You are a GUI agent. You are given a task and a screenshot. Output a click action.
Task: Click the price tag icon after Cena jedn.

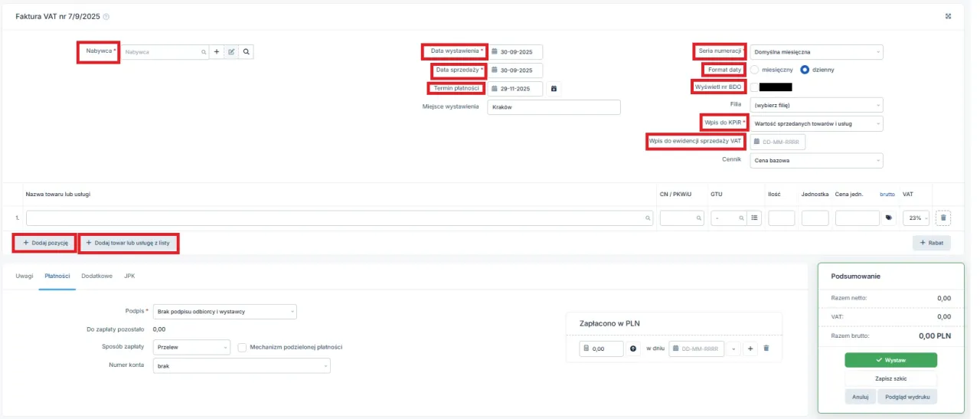889,218
